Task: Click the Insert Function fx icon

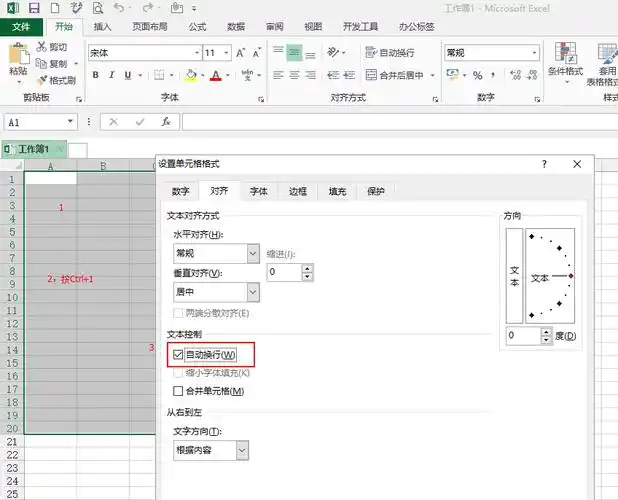Action: (x=166, y=122)
